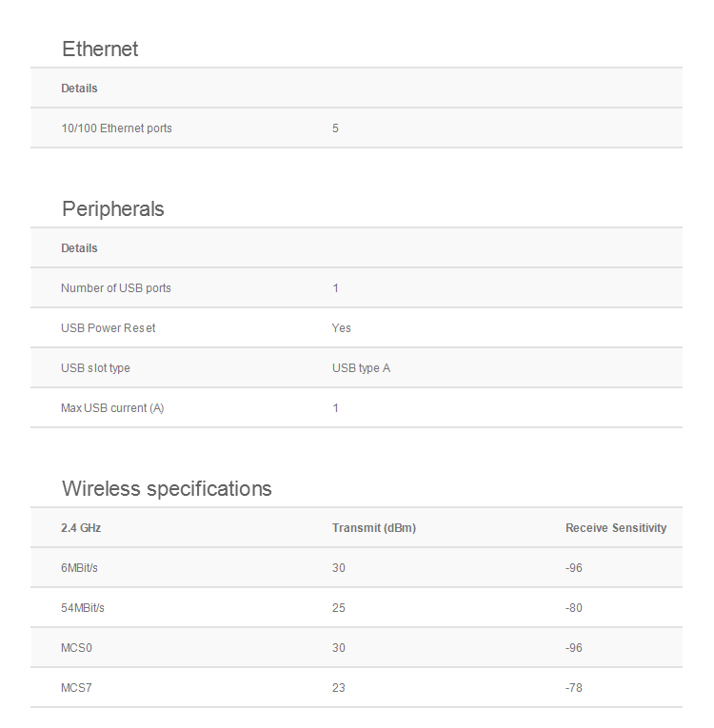The height and width of the screenshot is (728, 714).
Task: Select the 54MBit/s row label
Action: click(83, 608)
